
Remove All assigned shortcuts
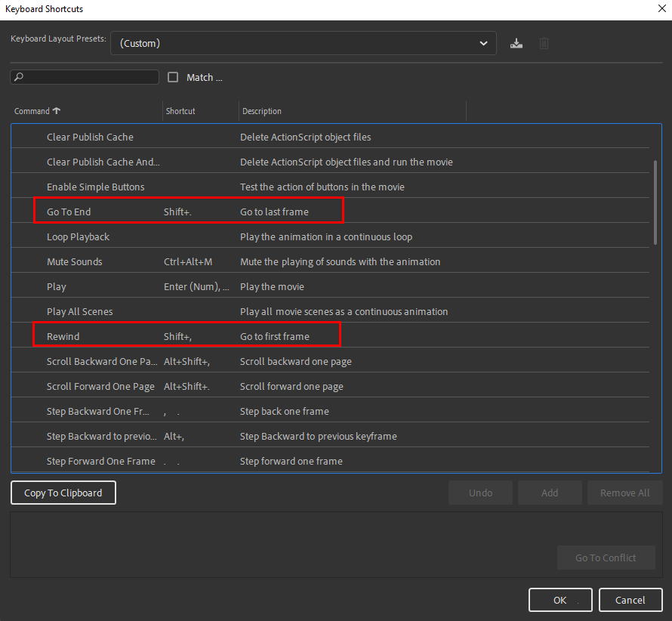624,492
